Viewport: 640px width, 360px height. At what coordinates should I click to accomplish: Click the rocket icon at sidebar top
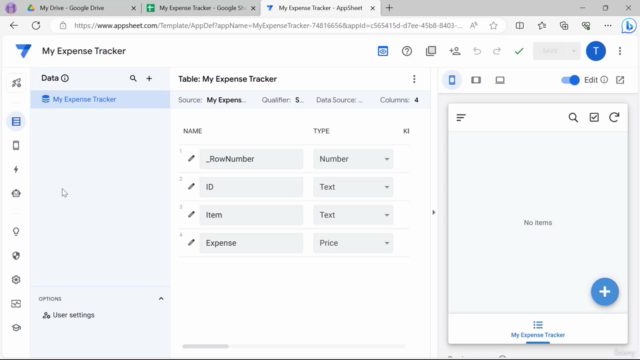[16, 83]
